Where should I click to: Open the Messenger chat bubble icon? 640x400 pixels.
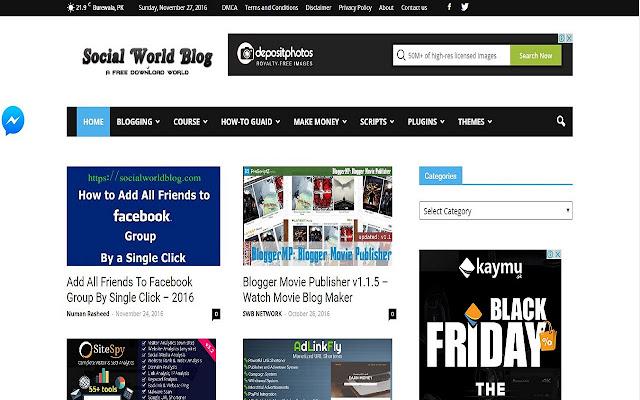point(13,120)
